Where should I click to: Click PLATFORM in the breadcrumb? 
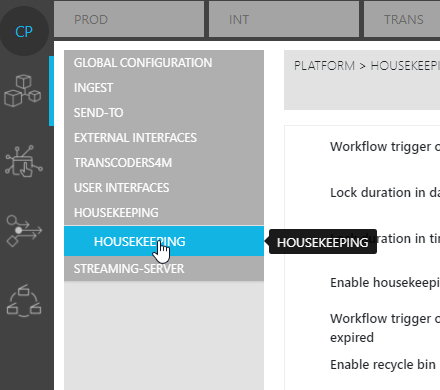(x=324, y=66)
